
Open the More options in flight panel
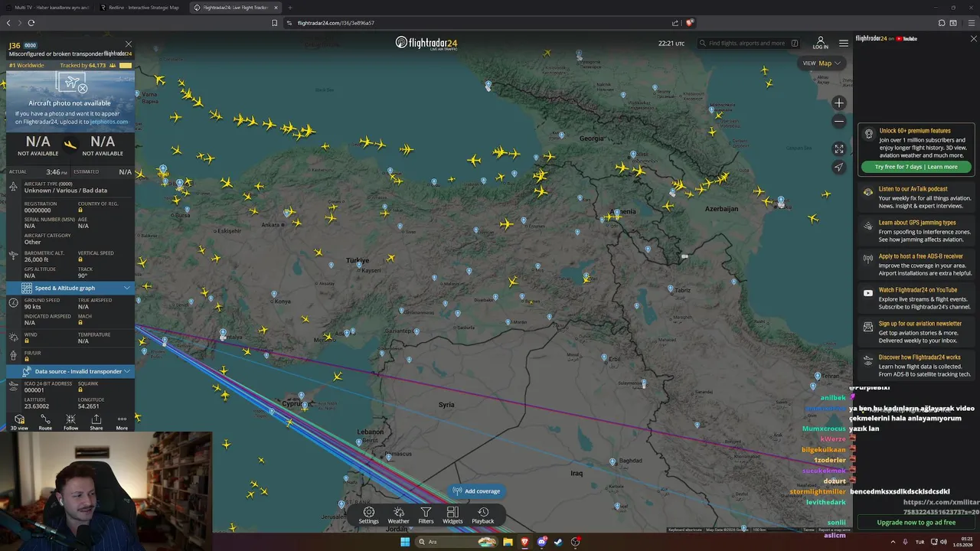(x=122, y=422)
